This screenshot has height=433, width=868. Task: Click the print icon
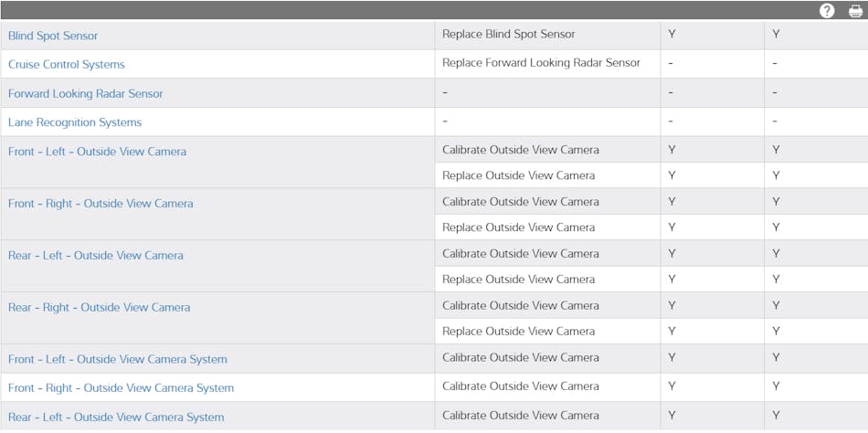point(855,11)
